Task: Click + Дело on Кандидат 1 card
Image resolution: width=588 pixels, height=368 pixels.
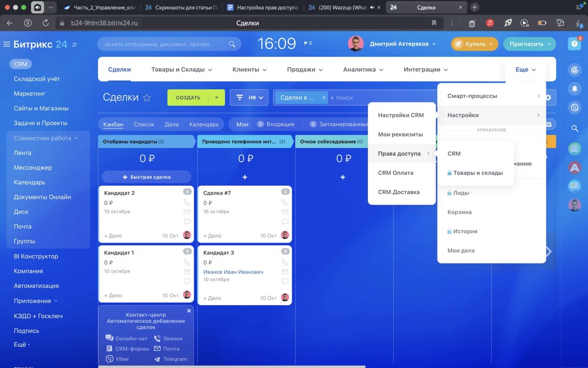Action: 113,295
